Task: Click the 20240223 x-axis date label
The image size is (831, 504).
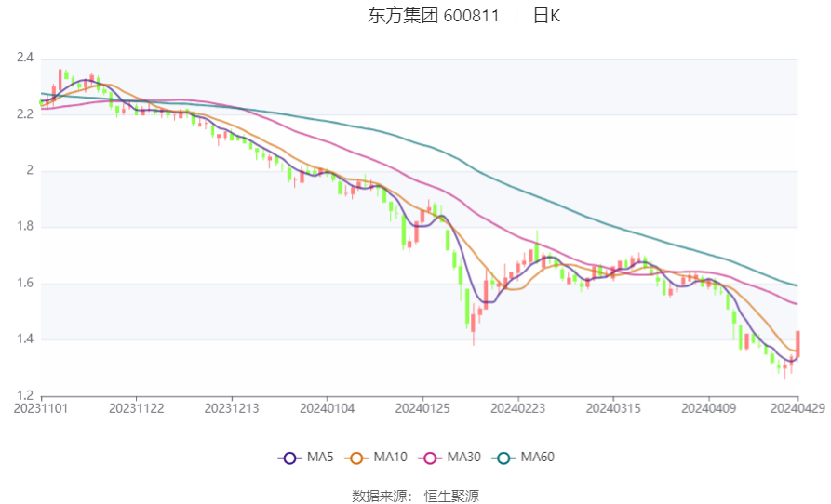Action: [x=517, y=409]
